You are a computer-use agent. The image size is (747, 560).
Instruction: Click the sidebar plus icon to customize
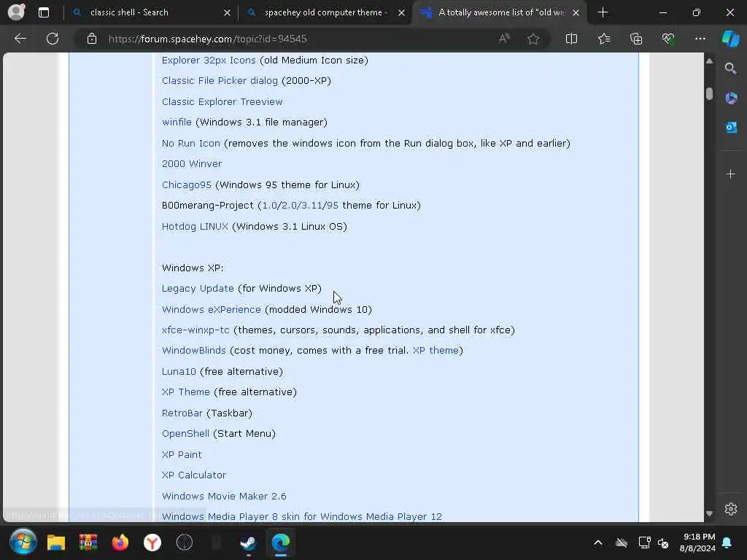pos(730,174)
